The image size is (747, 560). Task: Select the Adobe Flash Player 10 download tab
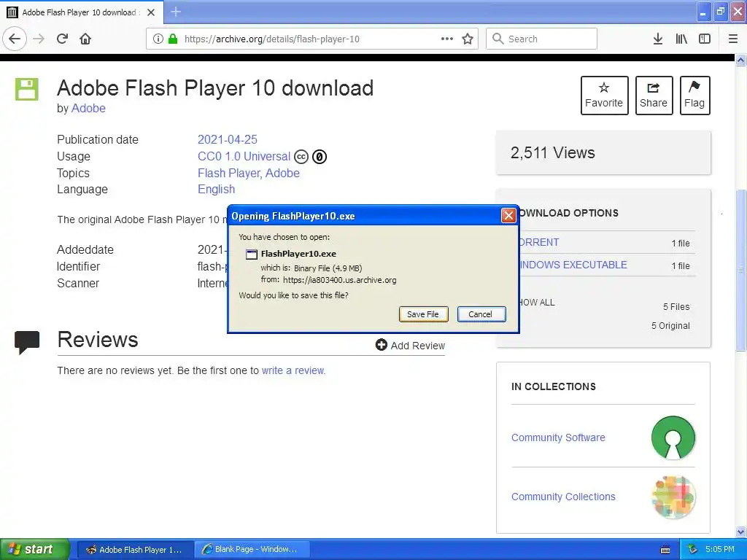click(x=82, y=12)
